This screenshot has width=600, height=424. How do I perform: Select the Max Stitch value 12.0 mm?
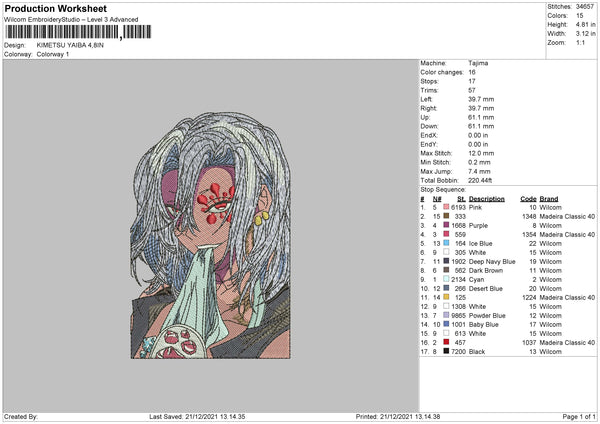tap(481, 153)
